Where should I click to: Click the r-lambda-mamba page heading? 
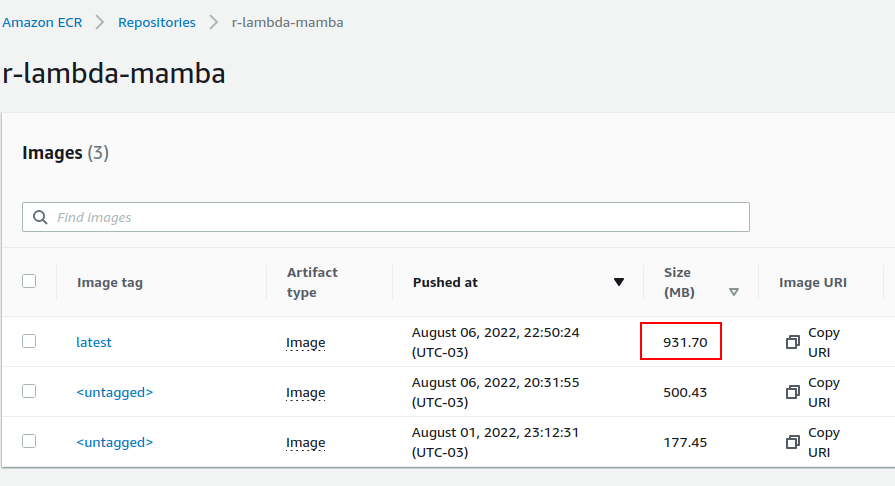(x=114, y=73)
